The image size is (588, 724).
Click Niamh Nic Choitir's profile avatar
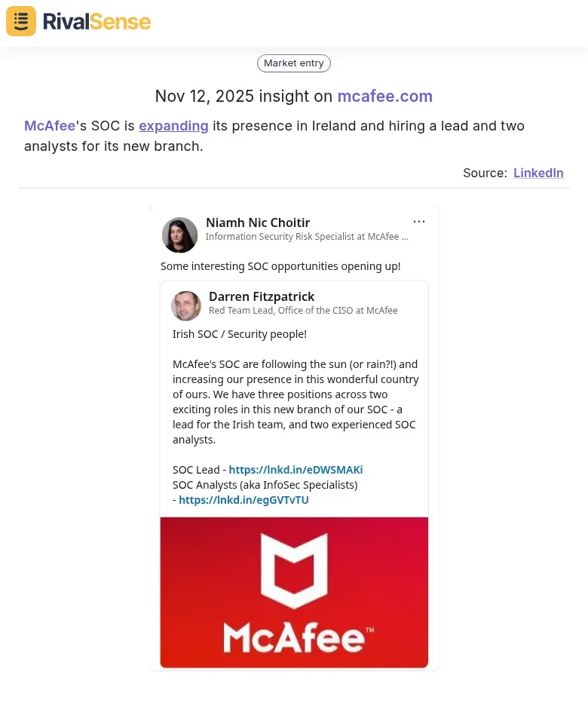coord(179,235)
